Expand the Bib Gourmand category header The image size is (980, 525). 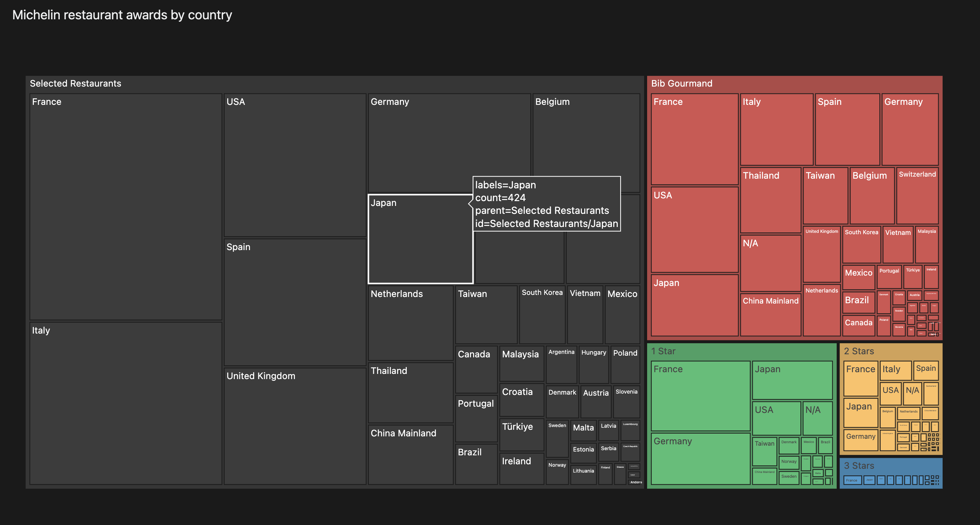point(794,83)
